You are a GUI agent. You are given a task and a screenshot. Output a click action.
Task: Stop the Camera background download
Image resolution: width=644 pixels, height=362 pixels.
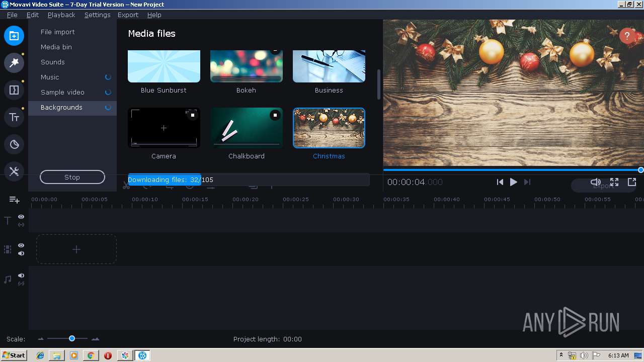point(192,115)
